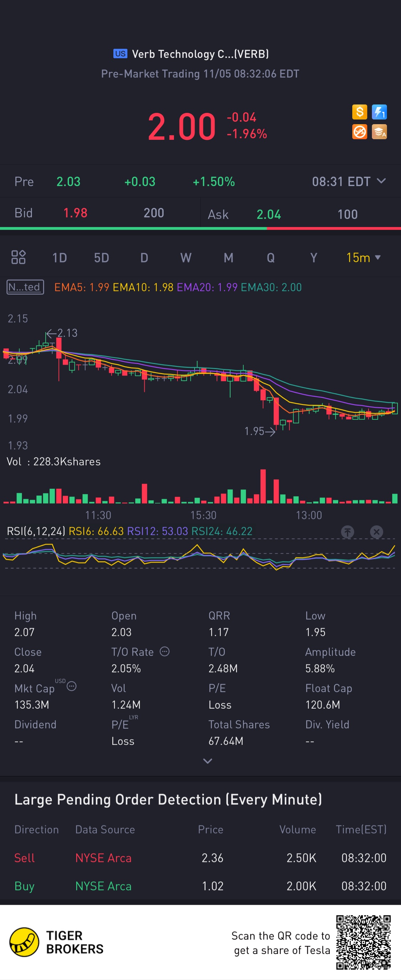This screenshot has width=401, height=980.
Task: Tap the Ask price 2.04
Action: point(269,214)
